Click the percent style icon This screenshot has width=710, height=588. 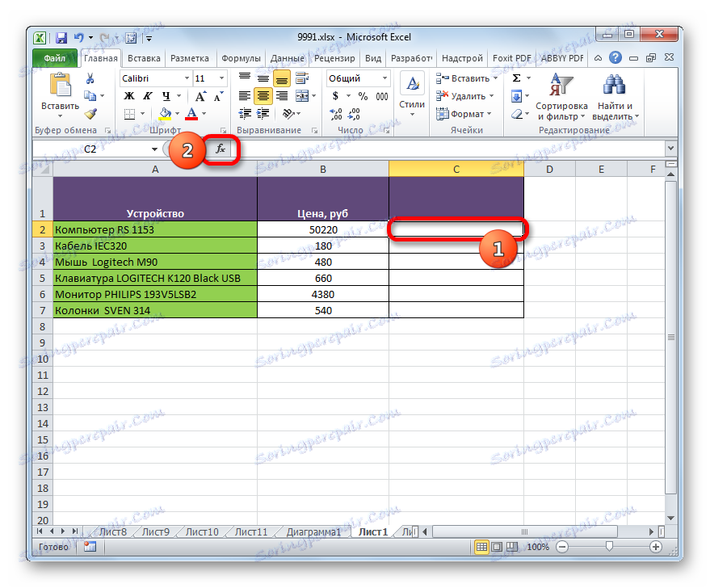tap(363, 96)
